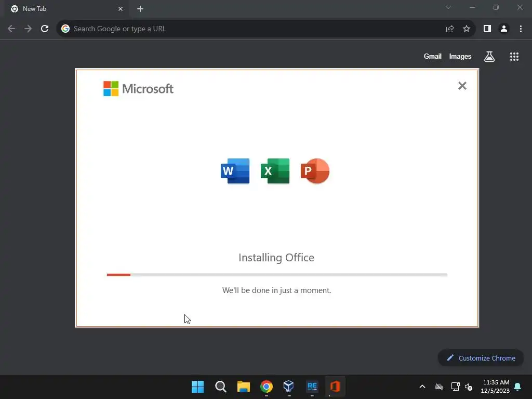This screenshot has width=532, height=399.
Task: Open the tab search chevron
Action: 448,7
